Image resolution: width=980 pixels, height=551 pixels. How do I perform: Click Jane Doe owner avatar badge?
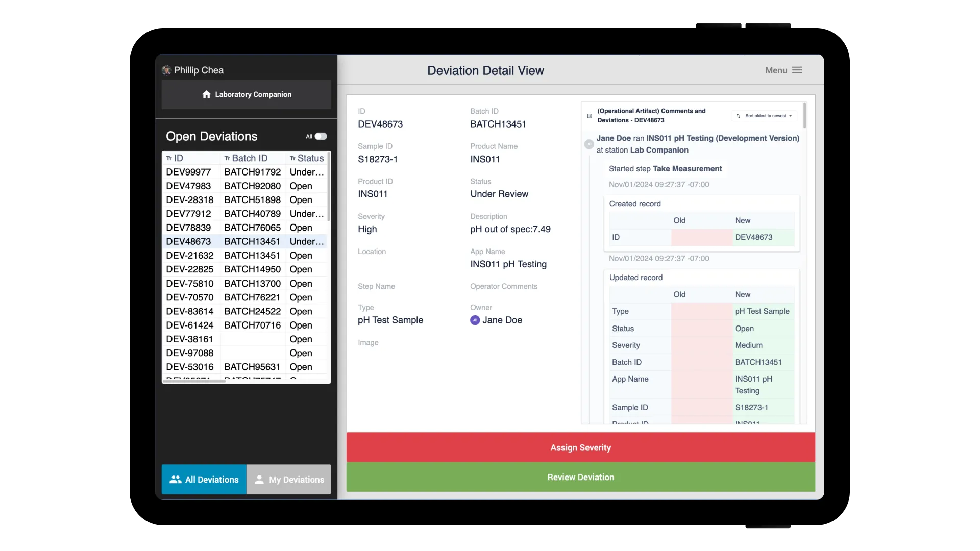coord(475,320)
